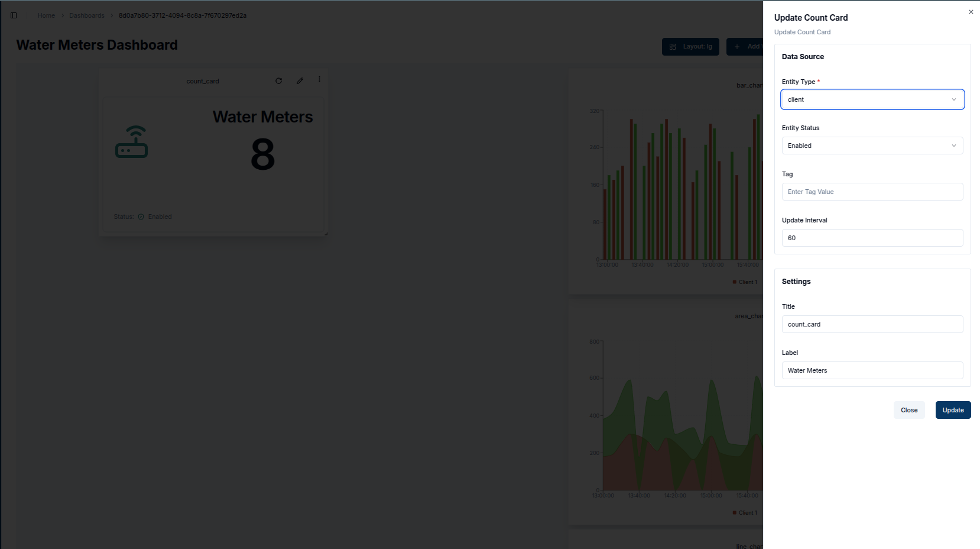The height and width of the screenshot is (549, 980).
Task: Open the Dashboards breadcrumb link
Action: pos(86,15)
